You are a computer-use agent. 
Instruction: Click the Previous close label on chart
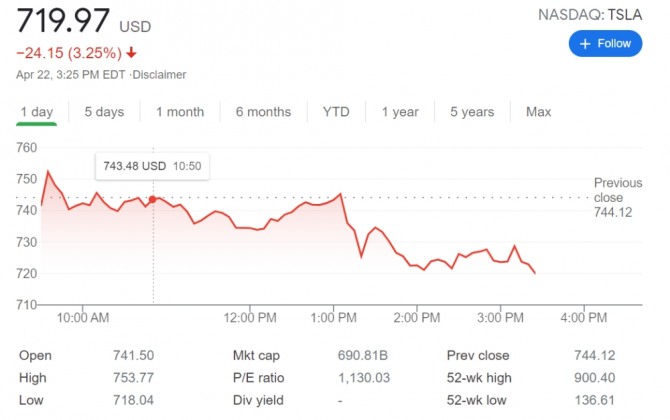click(618, 190)
